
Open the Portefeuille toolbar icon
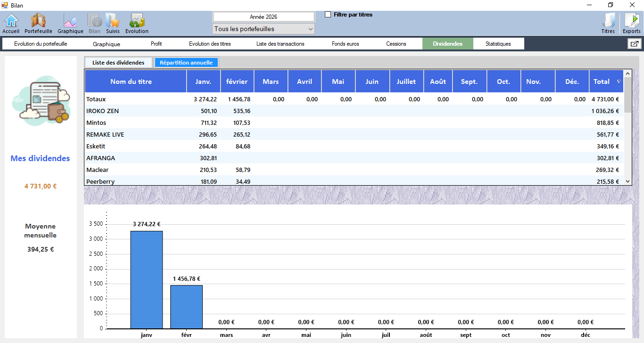coord(38,23)
